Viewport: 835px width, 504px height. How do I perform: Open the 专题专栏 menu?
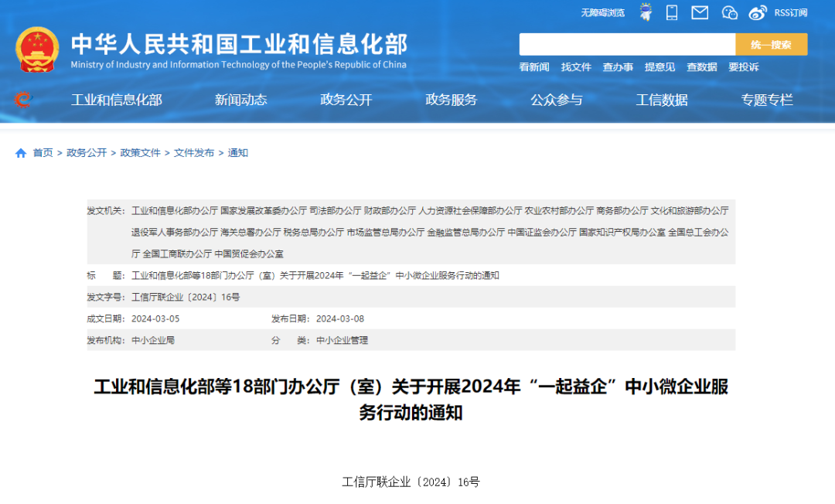pyautogui.click(x=767, y=100)
